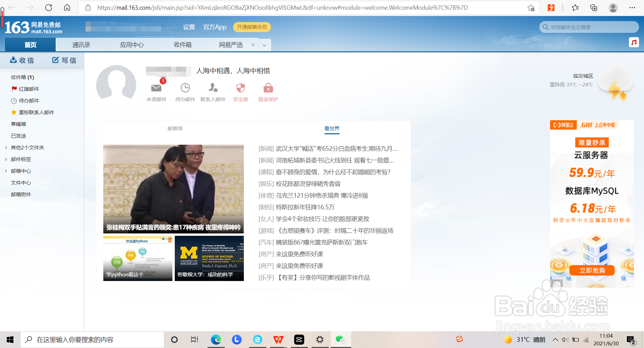Click 立即抢购 in the Aliyun ad

click(x=592, y=270)
